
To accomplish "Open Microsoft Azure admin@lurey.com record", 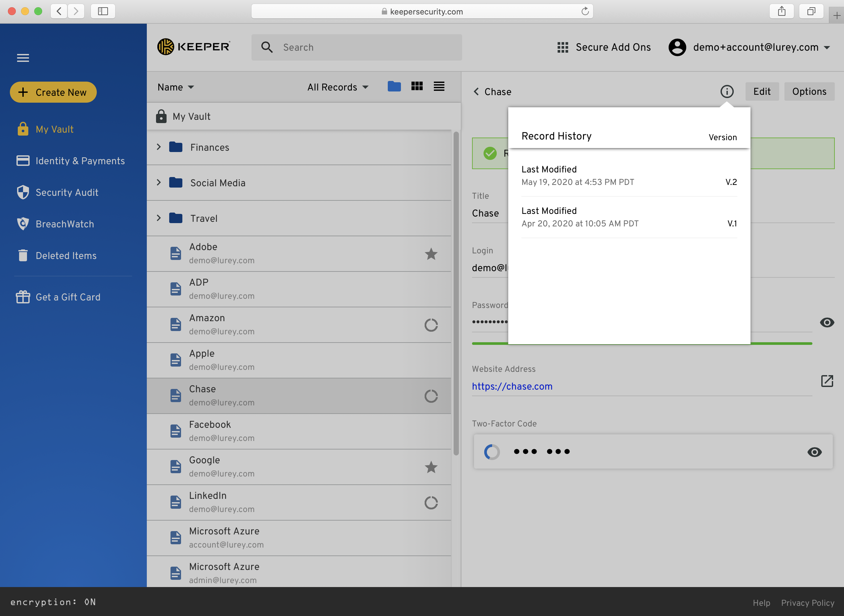I will pyautogui.click(x=299, y=572).
